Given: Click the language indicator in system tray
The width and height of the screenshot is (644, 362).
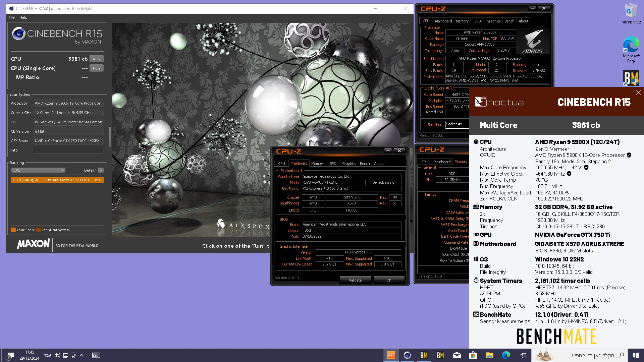Looking at the screenshot, I should 48,355.
